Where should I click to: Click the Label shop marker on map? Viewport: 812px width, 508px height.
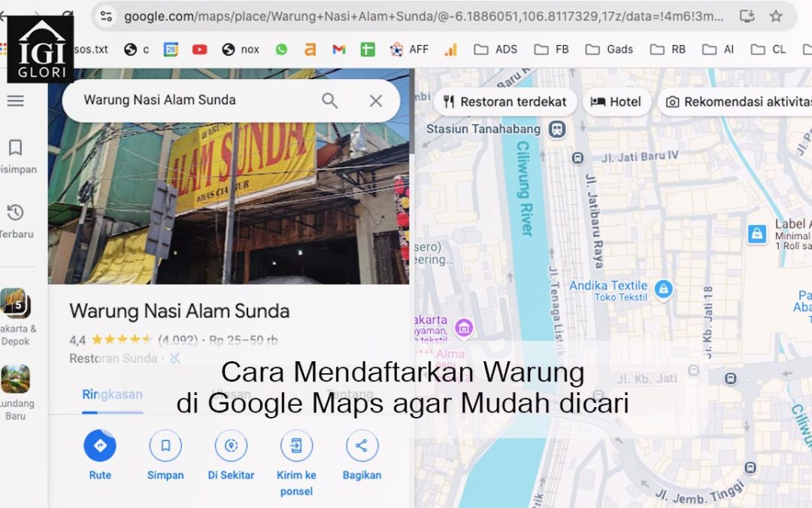point(756,234)
